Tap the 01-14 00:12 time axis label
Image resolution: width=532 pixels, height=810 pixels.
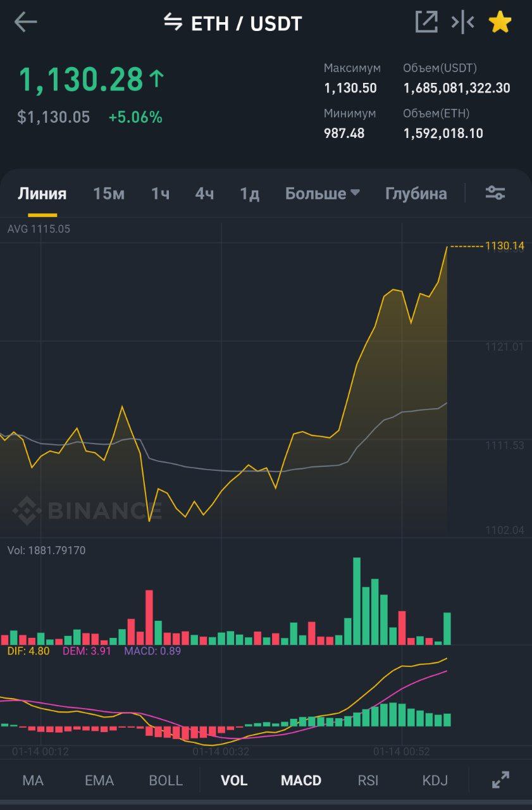pos(40,752)
